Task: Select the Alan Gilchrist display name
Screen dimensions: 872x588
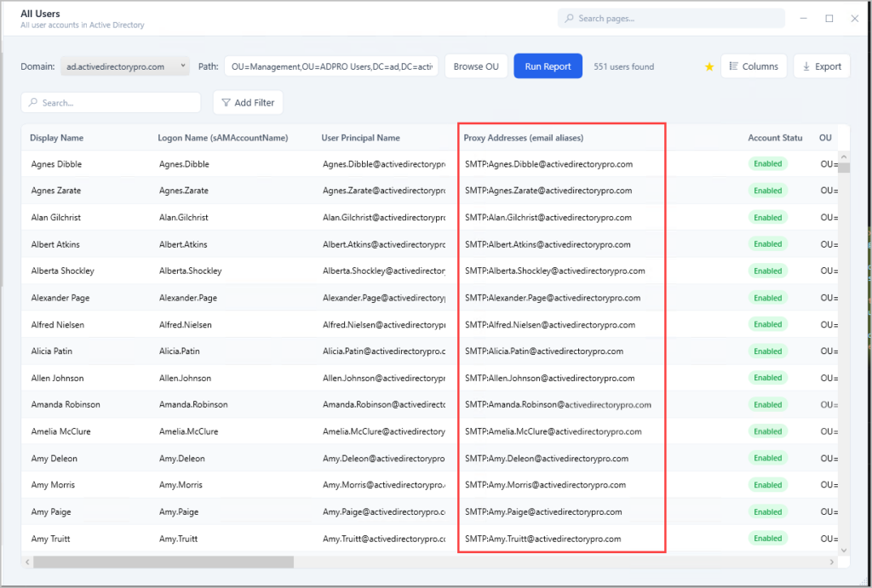Action: 55,217
